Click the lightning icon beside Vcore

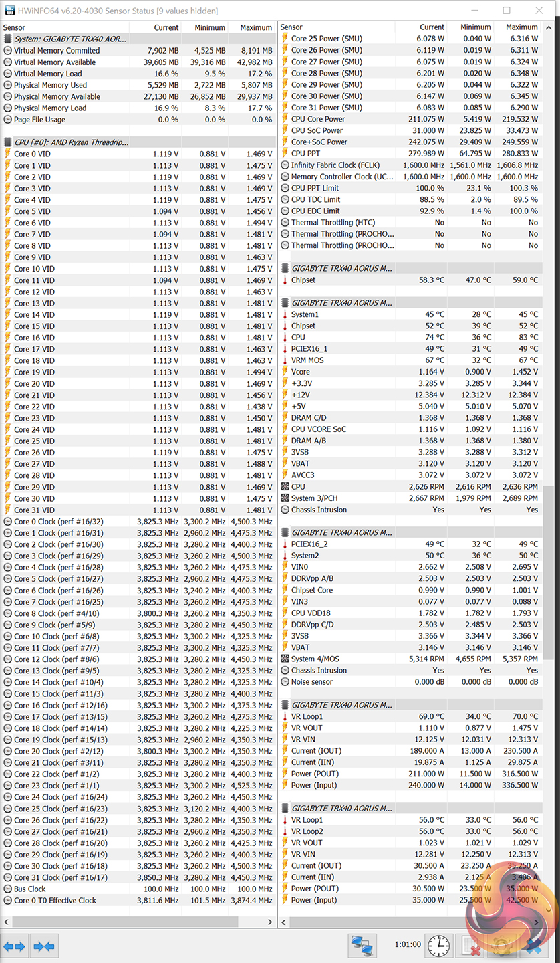point(285,372)
